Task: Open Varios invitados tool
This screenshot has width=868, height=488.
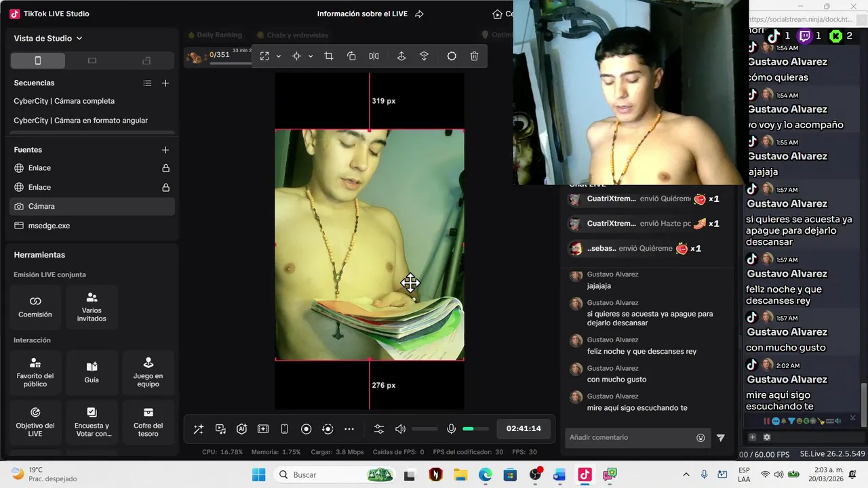Action: 92,307
